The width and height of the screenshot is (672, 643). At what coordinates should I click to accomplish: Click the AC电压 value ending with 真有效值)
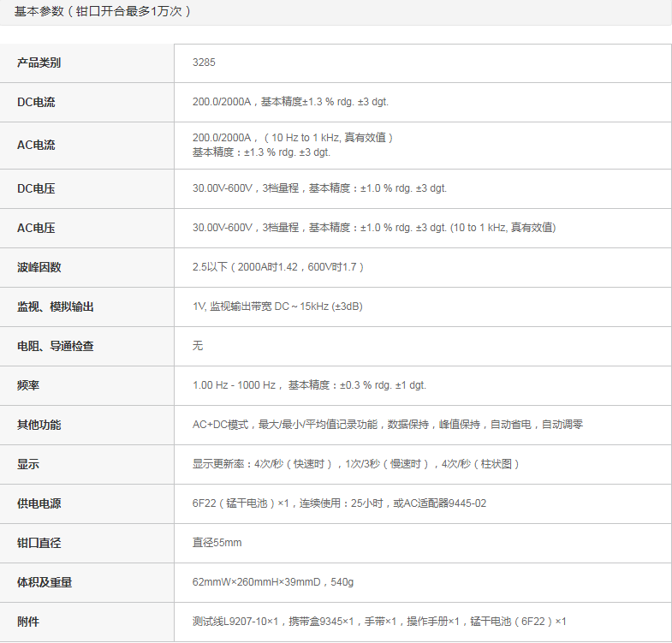374,228
